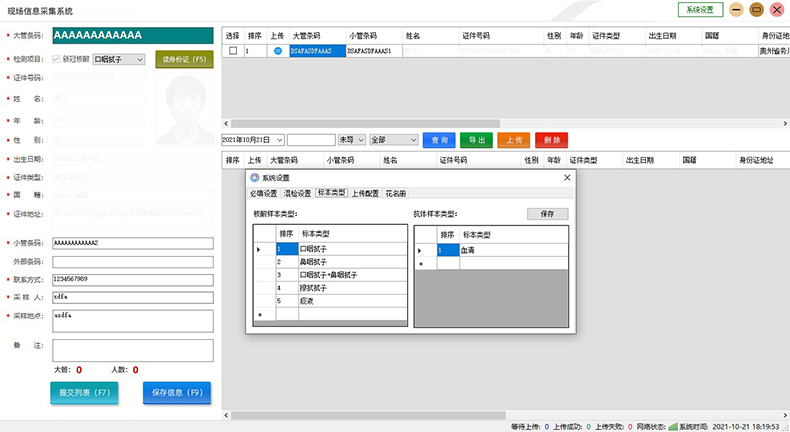Switch to the 上传配置 tab
790x432 pixels.
pyautogui.click(x=364, y=193)
